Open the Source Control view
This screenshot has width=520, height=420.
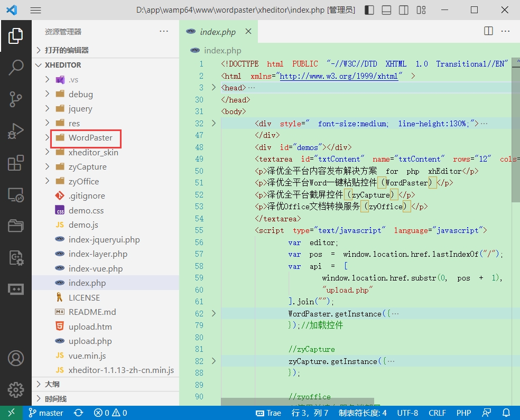tap(15, 99)
